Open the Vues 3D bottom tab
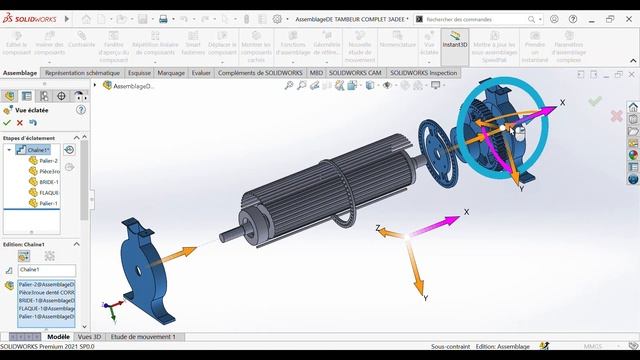Viewport: 640px width, 360px height. point(89,337)
